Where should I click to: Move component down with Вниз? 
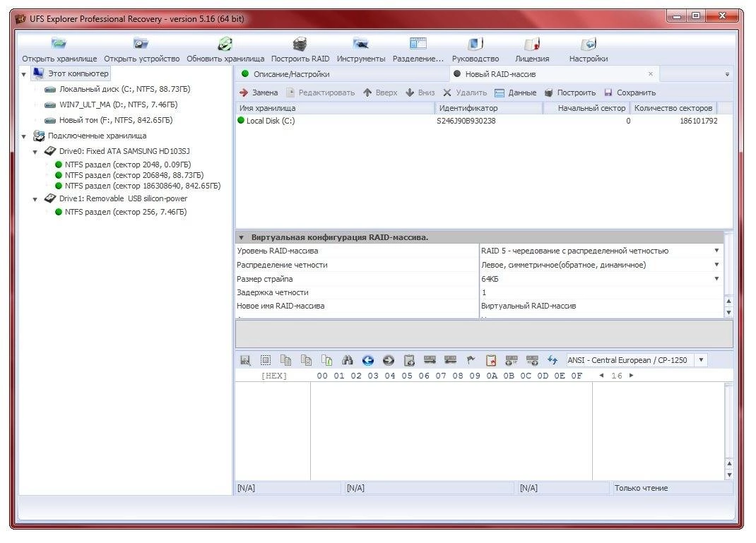[420, 93]
